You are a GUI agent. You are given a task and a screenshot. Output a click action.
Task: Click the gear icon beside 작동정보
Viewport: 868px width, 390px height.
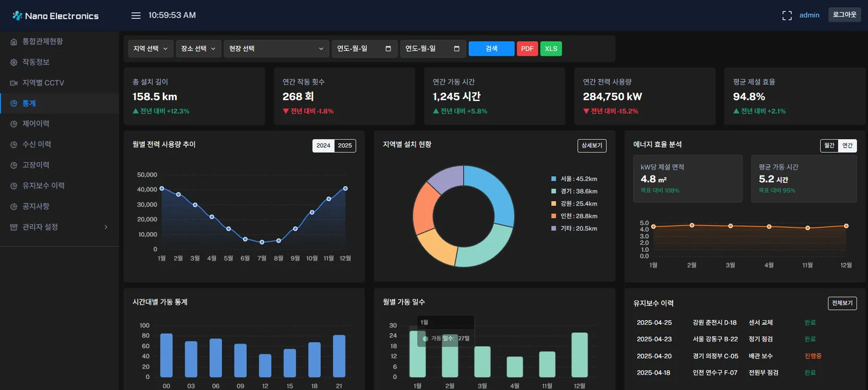(x=14, y=62)
